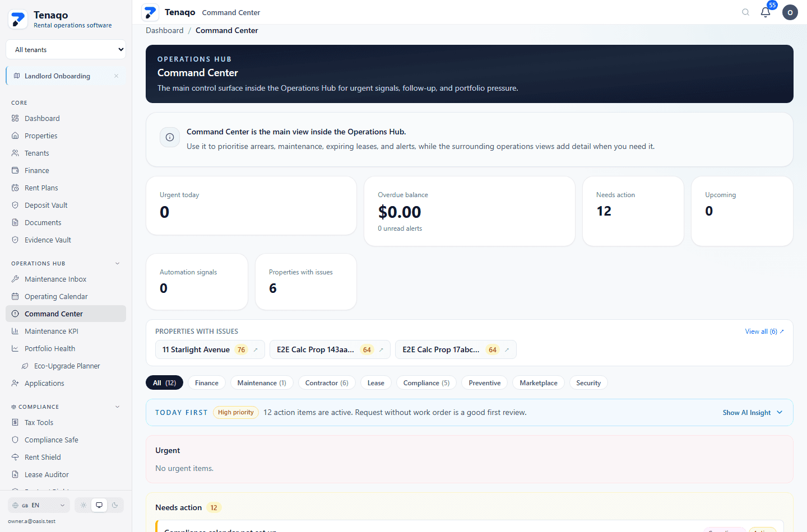Open the All tenants dropdown
807x532 pixels.
[66, 49]
